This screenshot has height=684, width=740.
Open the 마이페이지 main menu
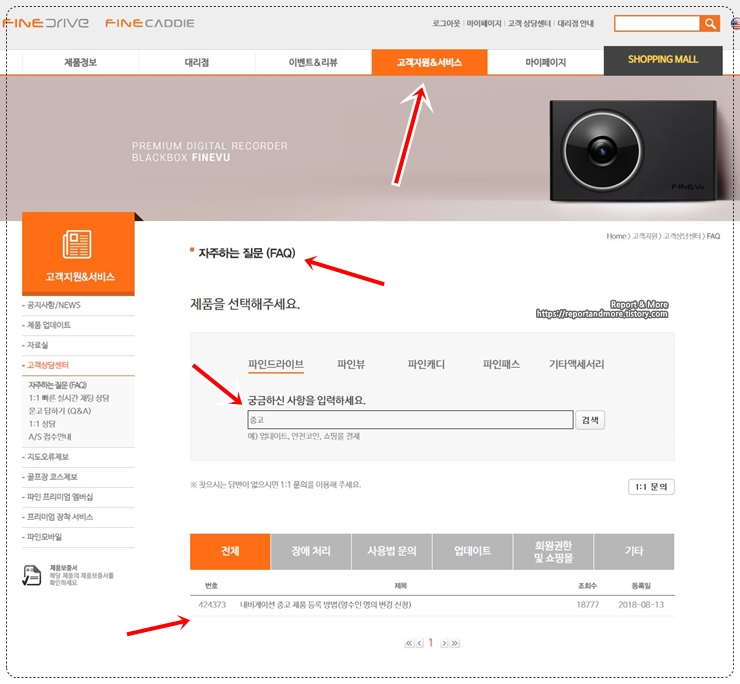pos(546,62)
